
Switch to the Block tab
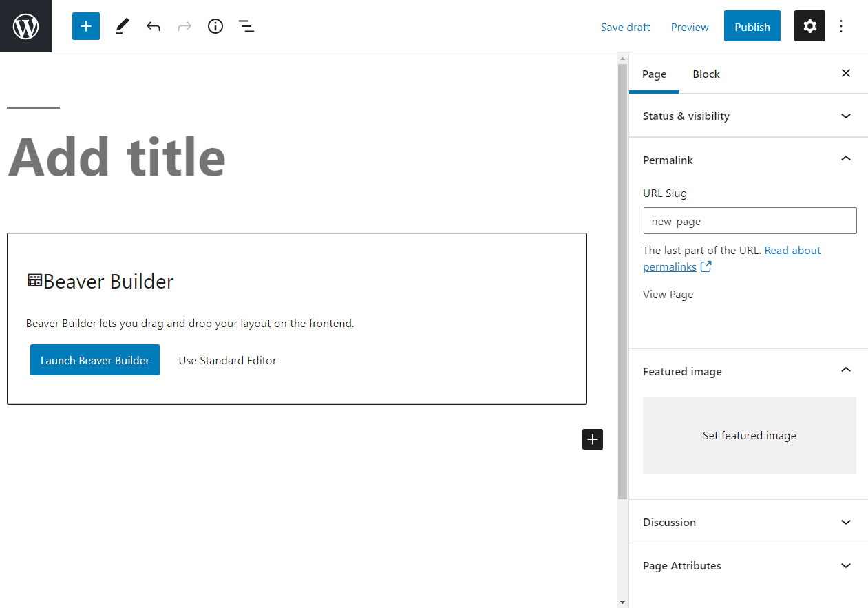point(706,74)
